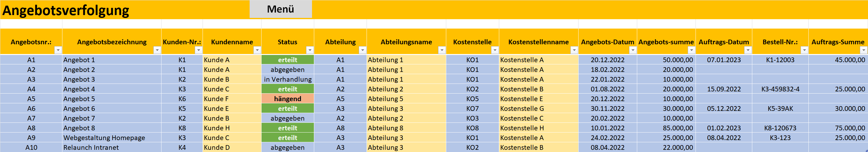Open the Abteilungsname filter dropdown
This screenshot has width=868, height=152.
point(442,50)
